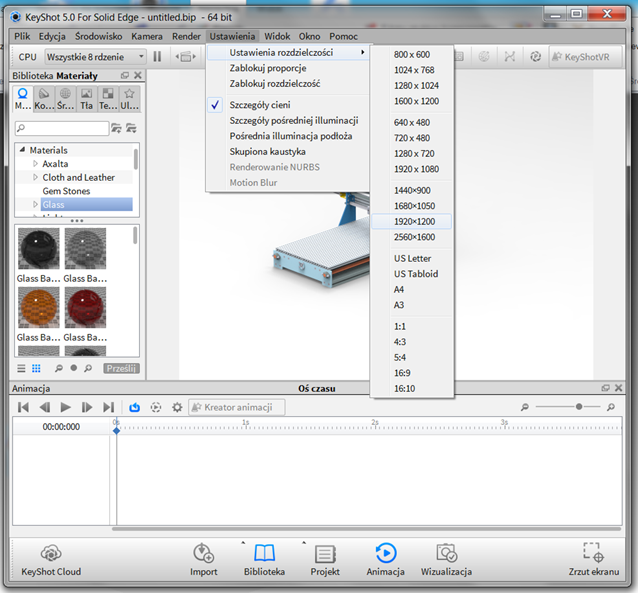Open KeyShot Cloud
Image resolution: width=638 pixels, height=593 pixels.
51,560
